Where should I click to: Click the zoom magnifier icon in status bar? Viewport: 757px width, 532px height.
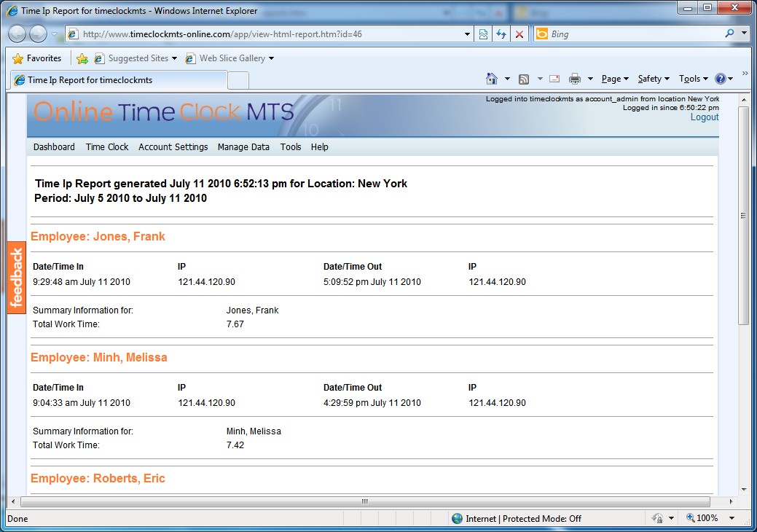click(x=691, y=518)
